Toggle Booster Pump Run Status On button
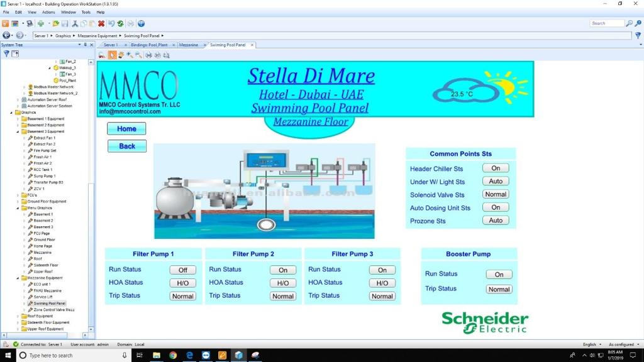Viewport: 644px width, 362px height. click(x=499, y=275)
